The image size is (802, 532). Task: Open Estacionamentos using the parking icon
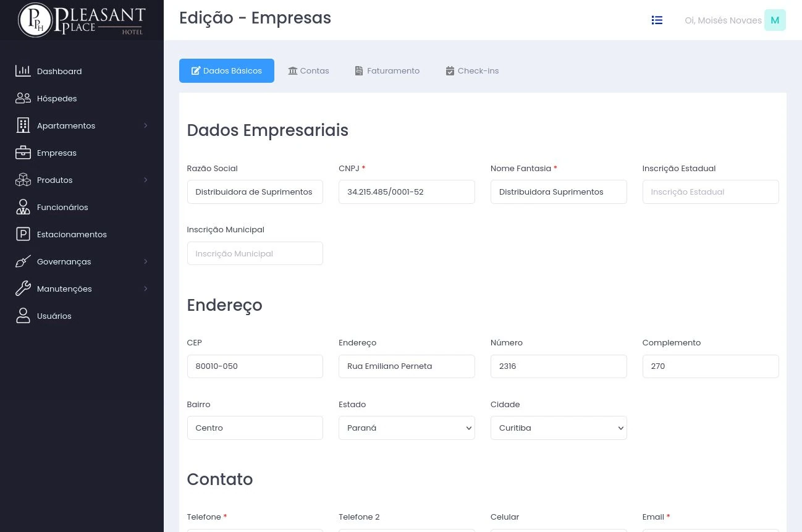tap(23, 234)
